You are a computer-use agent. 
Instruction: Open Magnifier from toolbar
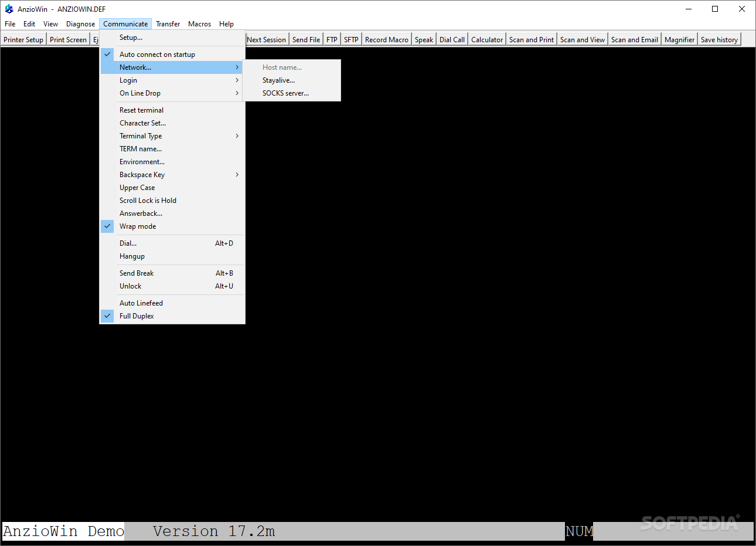(680, 39)
